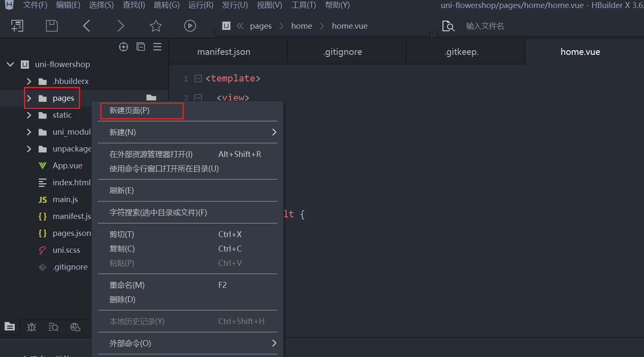Fold the template tag at line 1
Screen dimensions: 644x357
pyautogui.click(x=198, y=78)
